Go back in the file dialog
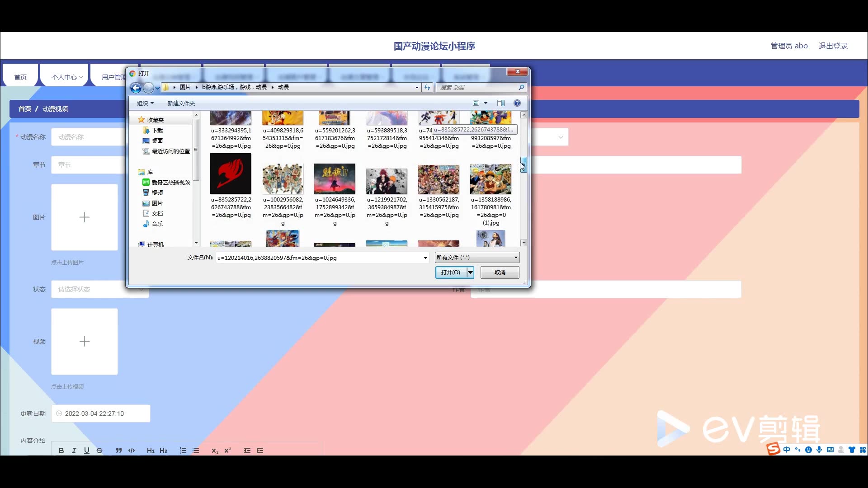 [x=136, y=88]
